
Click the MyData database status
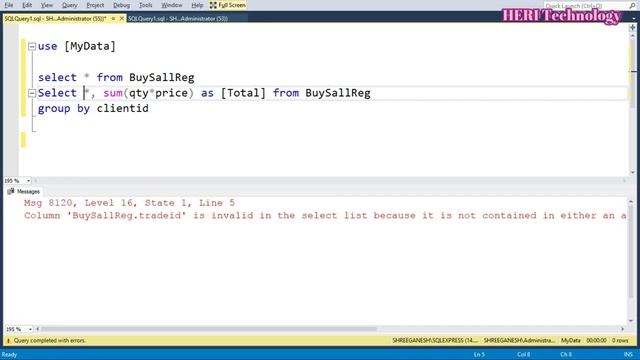(571, 340)
